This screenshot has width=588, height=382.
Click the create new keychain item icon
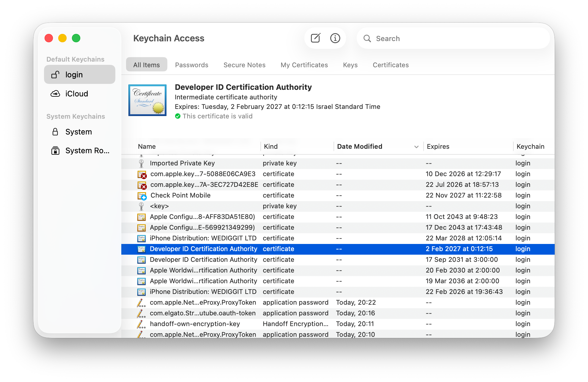pyautogui.click(x=315, y=38)
